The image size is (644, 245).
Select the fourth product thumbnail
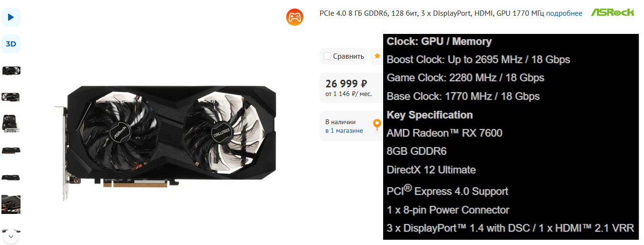(x=11, y=150)
